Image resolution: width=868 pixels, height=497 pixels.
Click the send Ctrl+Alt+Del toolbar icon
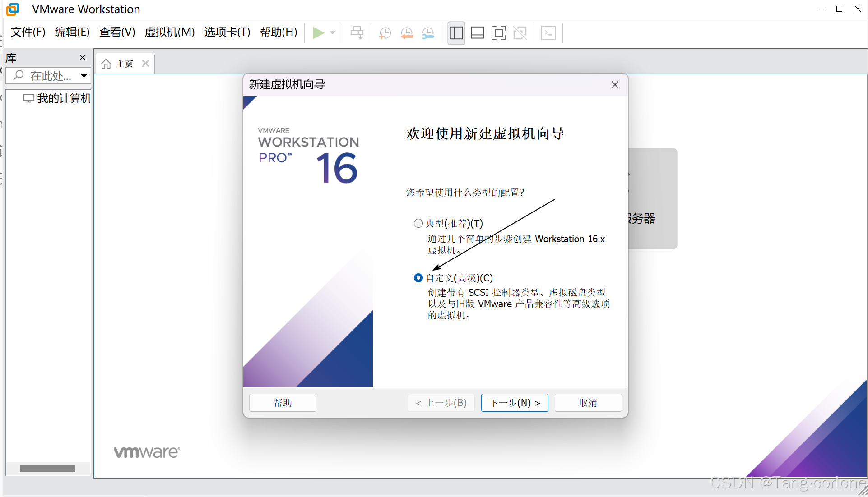[x=357, y=32]
